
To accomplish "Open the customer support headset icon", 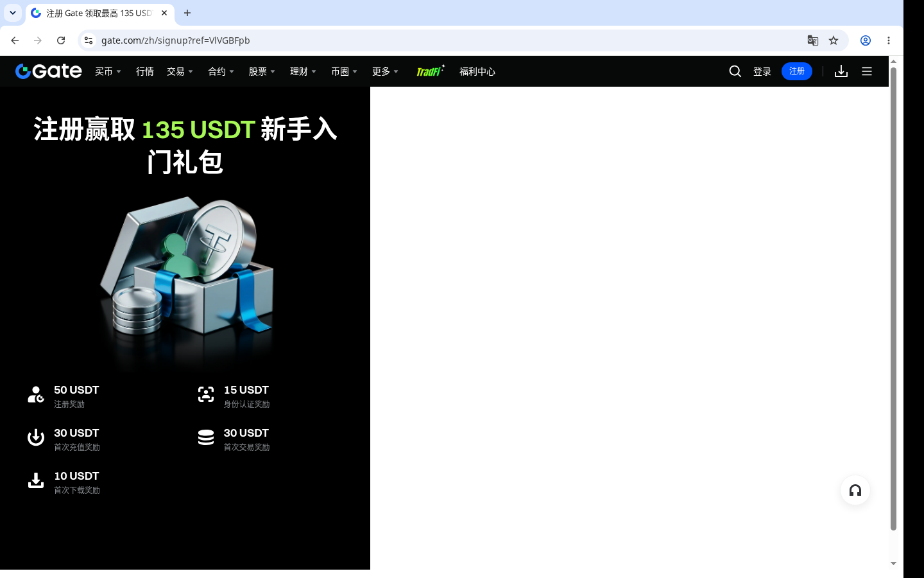I will [x=855, y=491].
